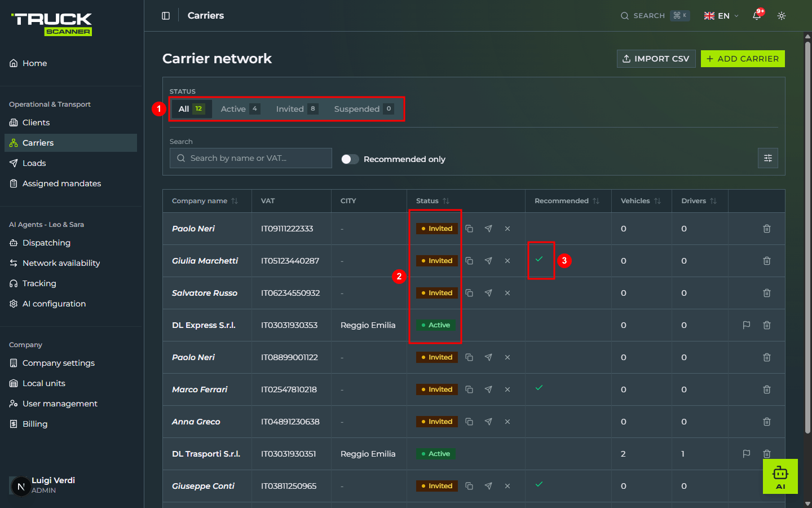
Task: Delete the Anna Greco carrier row
Action: click(x=767, y=422)
